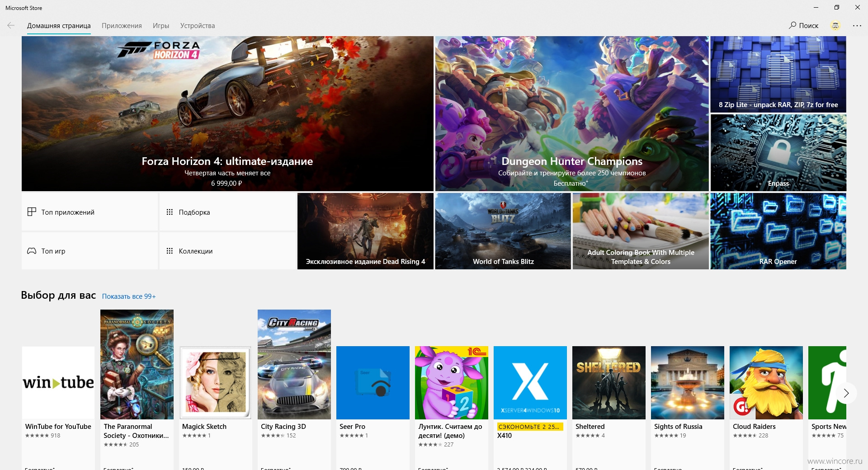Screen dimensions: 868x470
Task: Open the search magnifier icon
Action: 793,25
